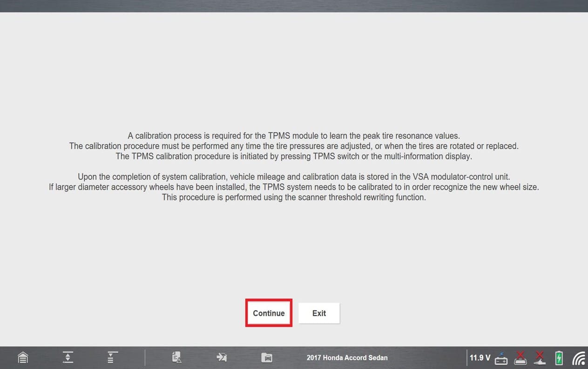588x369 pixels.
Task: Click the second red X probe icon
Action: click(x=540, y=357)
